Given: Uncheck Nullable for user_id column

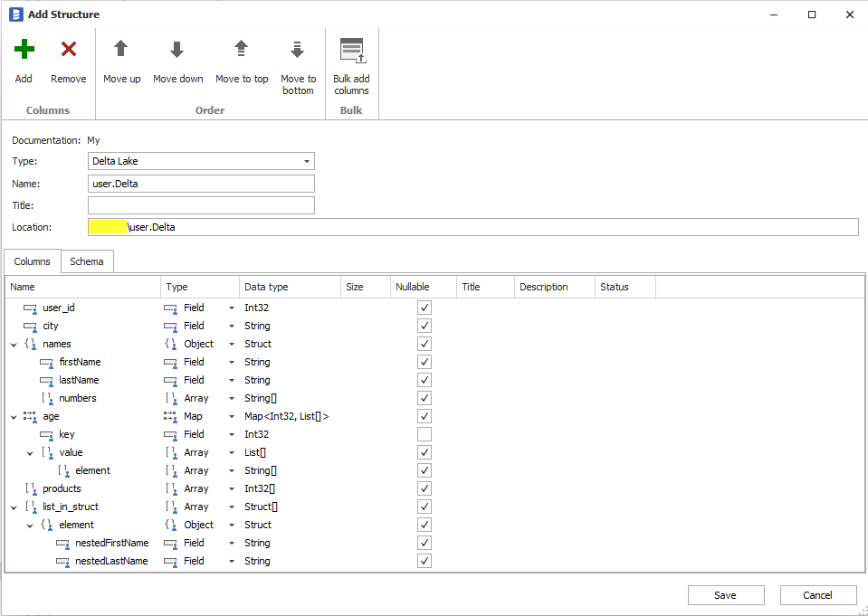Looking at the screenshot, I should pyautogui.click(x=424, y=308).
